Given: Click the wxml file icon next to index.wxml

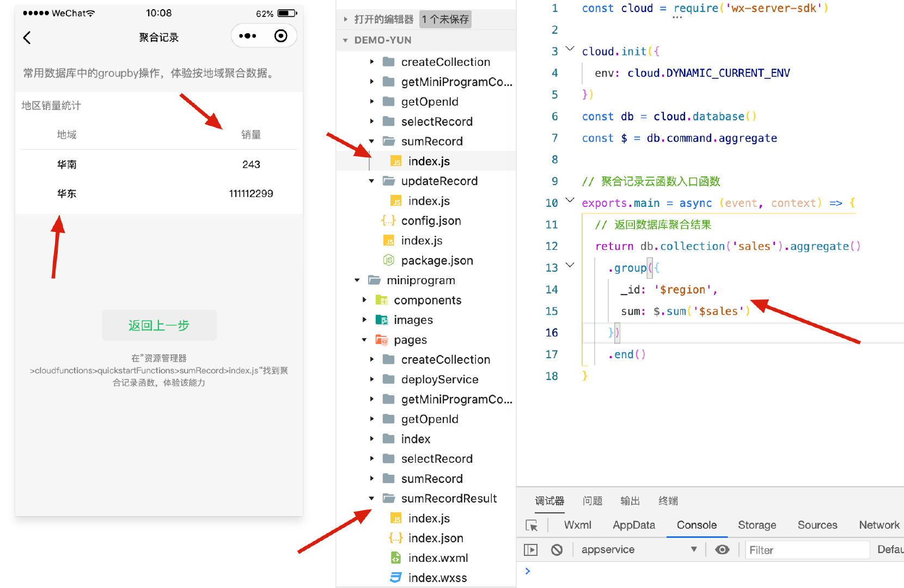Looking at the screenshot, I should 396,558.
